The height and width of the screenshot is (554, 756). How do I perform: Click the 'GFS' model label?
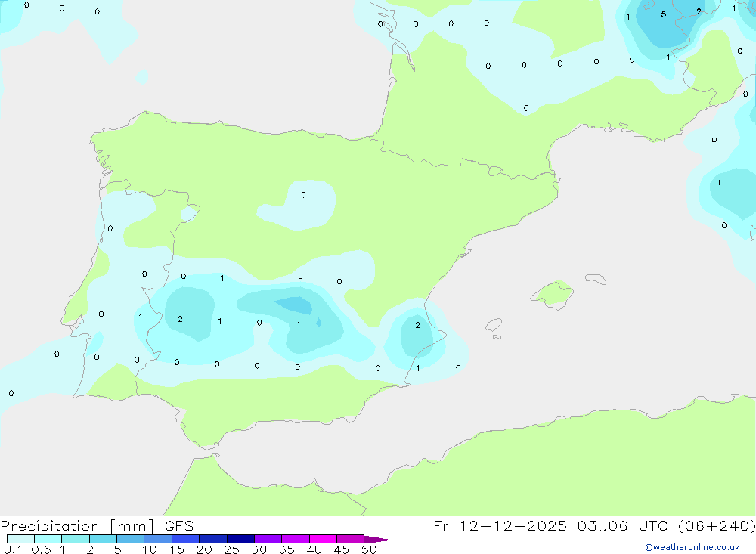click(179, 526)
